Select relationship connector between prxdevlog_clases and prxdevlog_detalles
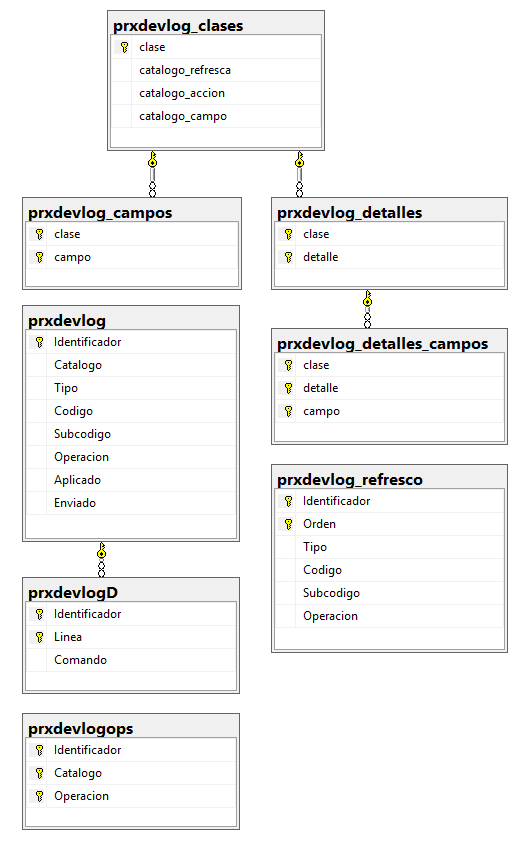Viewport: 529px width, 846px height. point(300,174)
